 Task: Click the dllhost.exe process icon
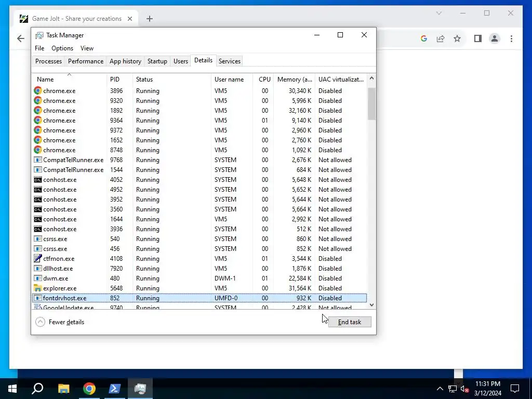click(x=38, y=269)
